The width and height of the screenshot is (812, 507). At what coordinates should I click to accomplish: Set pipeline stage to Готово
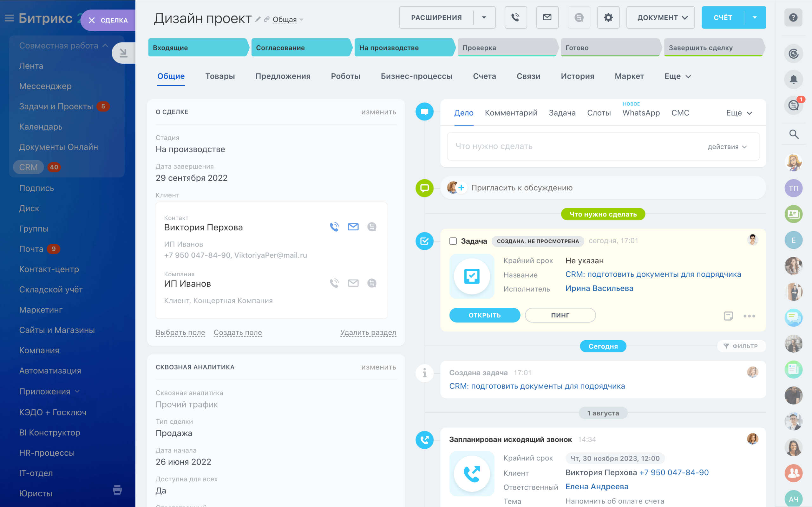click(x=609, y=48)
